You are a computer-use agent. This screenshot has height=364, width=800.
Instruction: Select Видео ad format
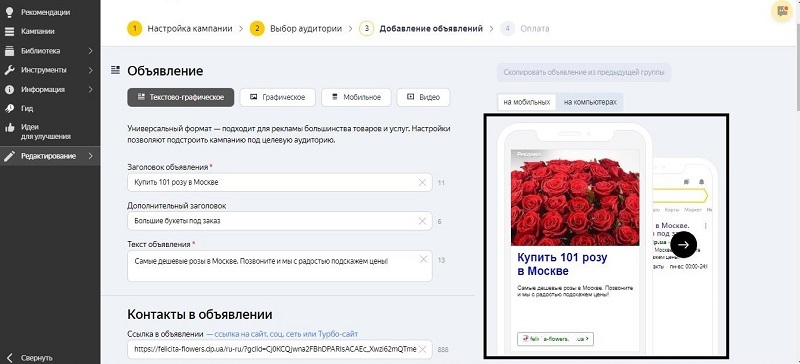[423, 97]
